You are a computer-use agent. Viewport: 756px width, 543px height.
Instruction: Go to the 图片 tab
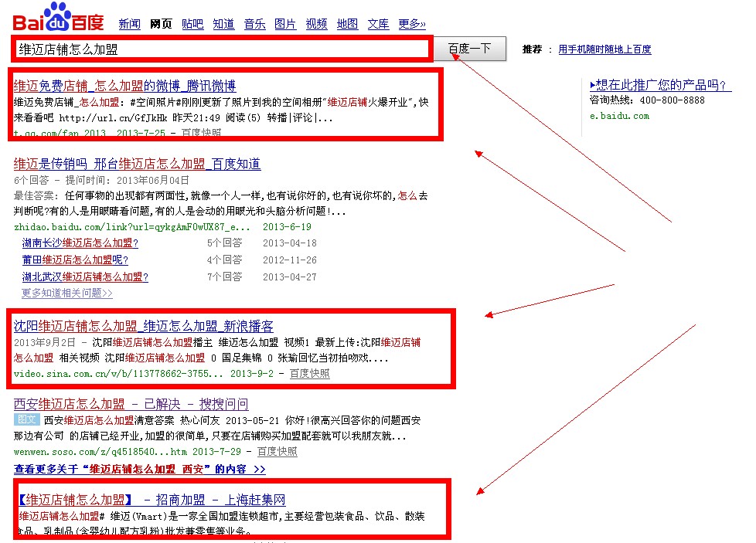[x=285, y=24]
